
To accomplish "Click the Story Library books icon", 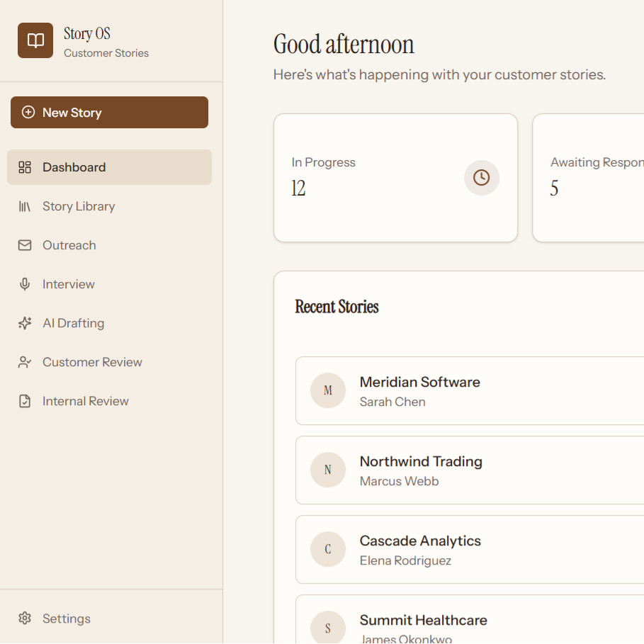I will [25, 206].
